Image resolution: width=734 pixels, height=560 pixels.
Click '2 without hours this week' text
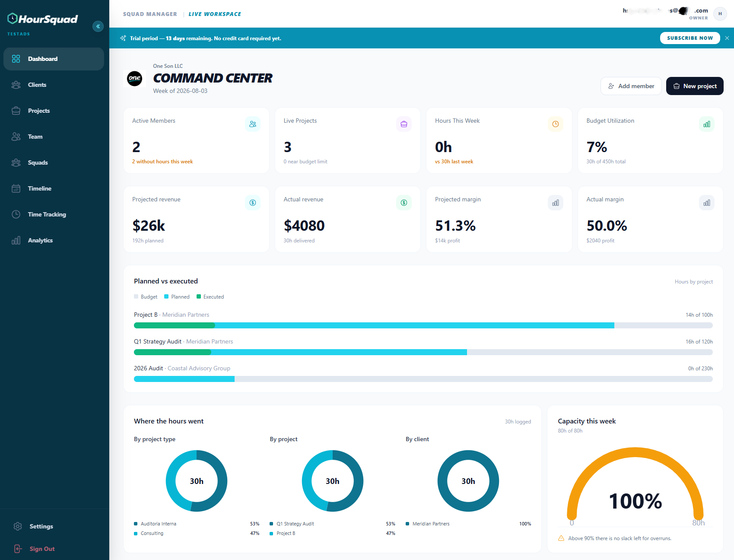point(162,162)
